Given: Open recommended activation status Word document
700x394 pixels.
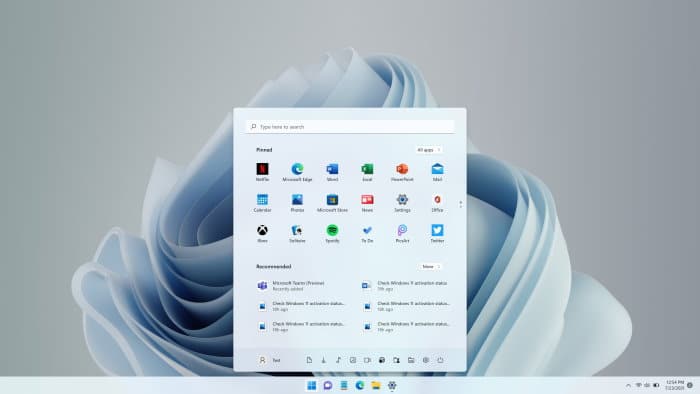Looking at the screenshot, I should pyautogui.click(x=405, y=286).
